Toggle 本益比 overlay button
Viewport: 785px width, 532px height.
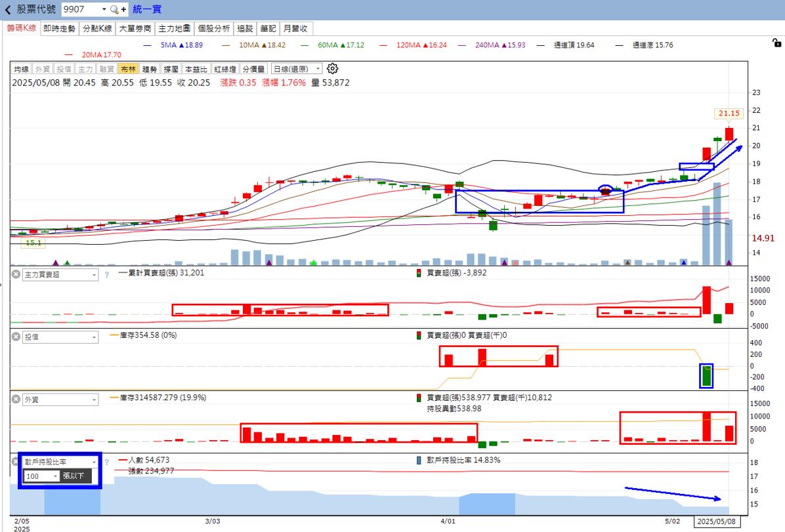point(196,69)
